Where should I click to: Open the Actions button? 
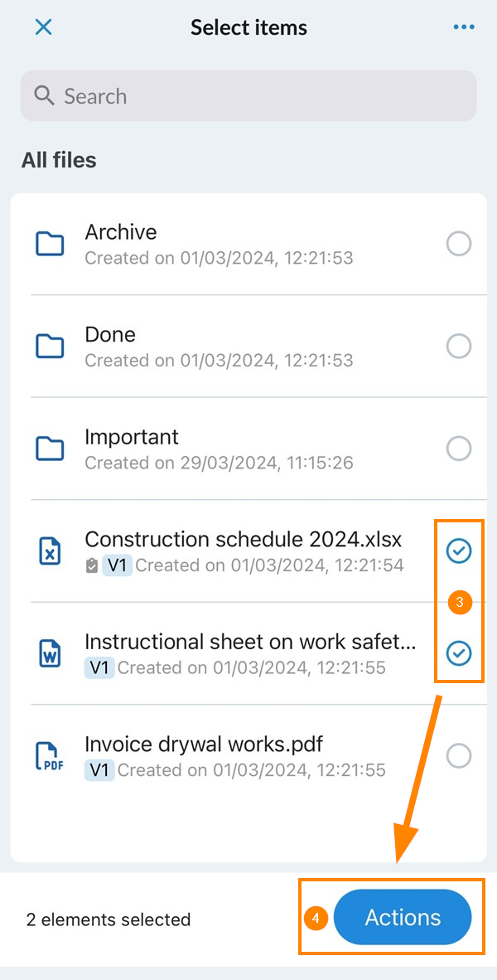pyautogui.click(x=403, y=918)
